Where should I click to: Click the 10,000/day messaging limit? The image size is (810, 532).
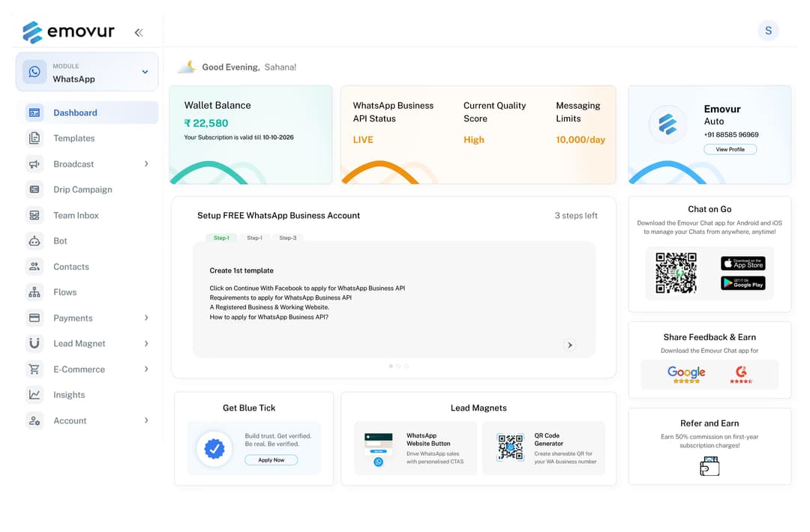click(x=580, y=139)
